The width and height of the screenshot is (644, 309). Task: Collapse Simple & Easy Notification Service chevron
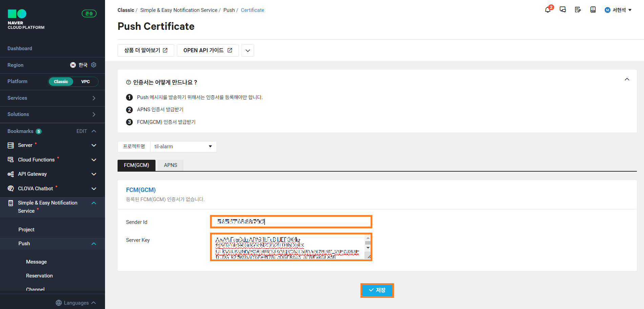pyautogui.click(x=94, y=203)
